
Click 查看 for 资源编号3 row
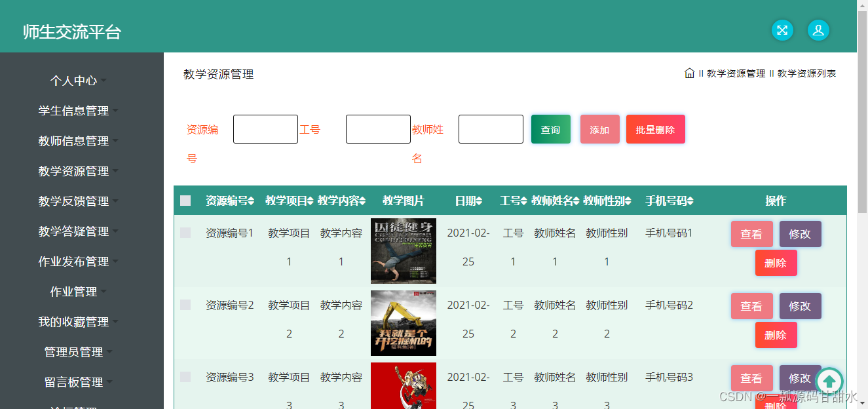[x=752, y=378]
